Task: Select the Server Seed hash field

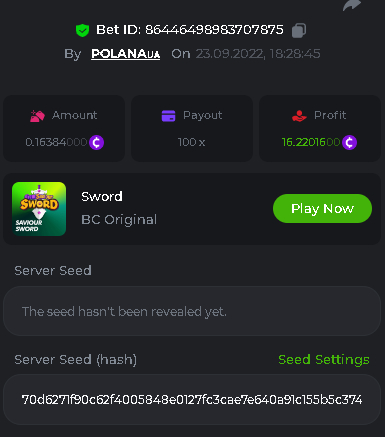Action: click(x=192, y=399)
